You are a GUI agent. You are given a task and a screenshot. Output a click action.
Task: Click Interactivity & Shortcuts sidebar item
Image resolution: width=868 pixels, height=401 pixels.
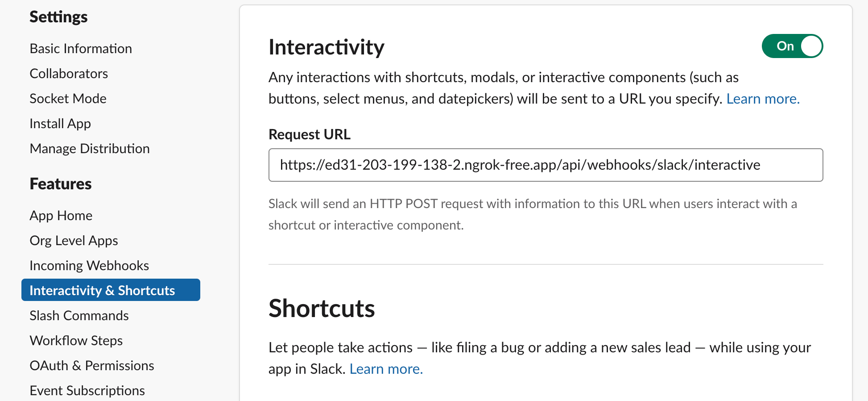[x=102, y=291]
